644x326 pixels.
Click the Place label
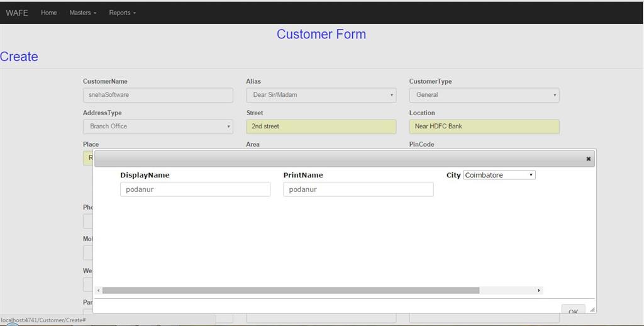tap(91, 144)
